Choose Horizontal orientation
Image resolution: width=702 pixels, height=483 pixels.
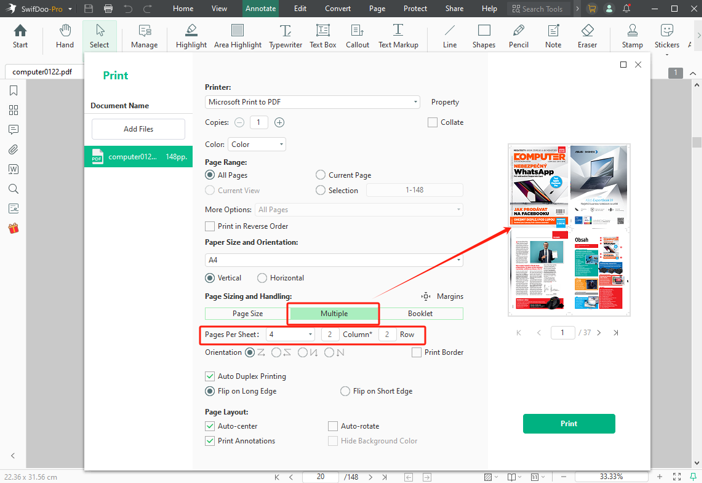tap(262, 278)
